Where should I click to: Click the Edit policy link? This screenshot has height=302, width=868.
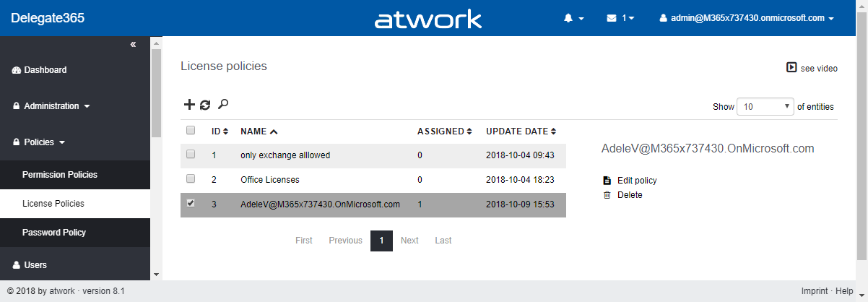[x=636, y=181]
